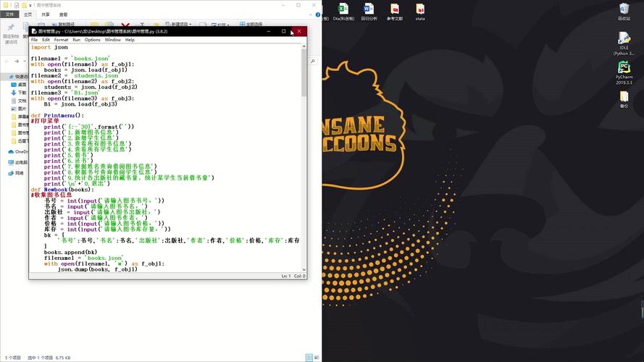This screenshot has width=644, height=362.
Task: Open the Edit menu in IDLE
Action: point(46,40)
